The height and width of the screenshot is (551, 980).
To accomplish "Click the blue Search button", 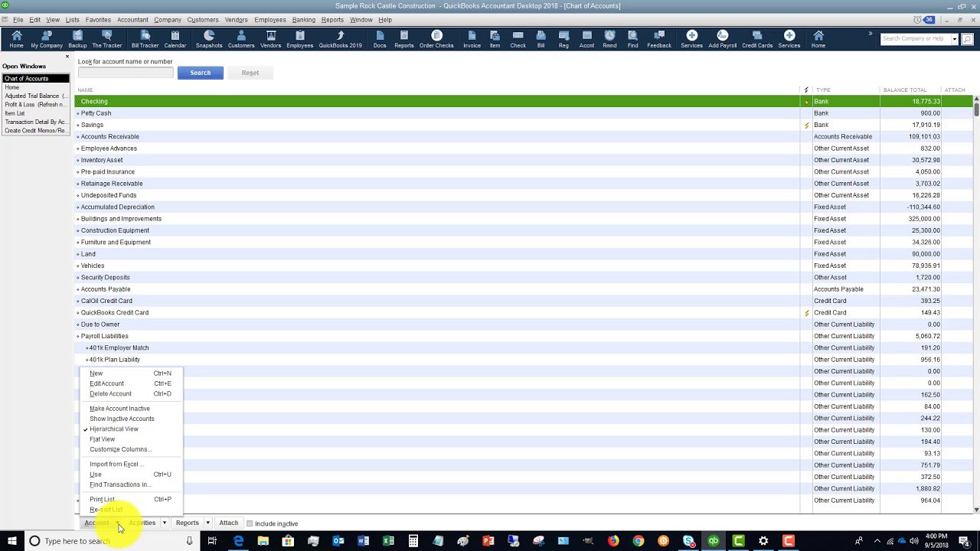I will [200, 73].
